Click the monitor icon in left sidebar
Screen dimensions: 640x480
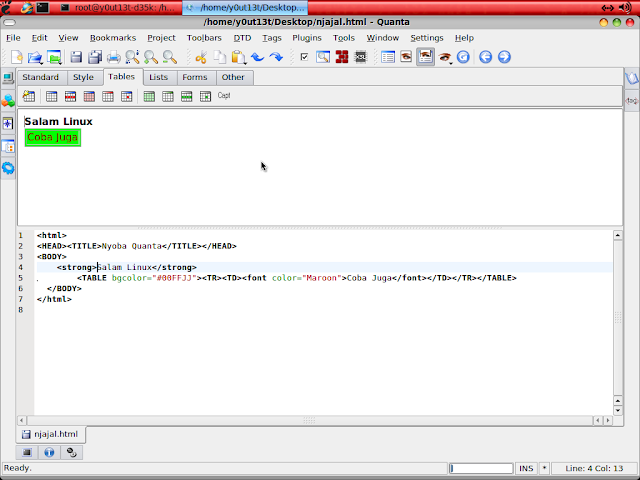pos(8,78)
